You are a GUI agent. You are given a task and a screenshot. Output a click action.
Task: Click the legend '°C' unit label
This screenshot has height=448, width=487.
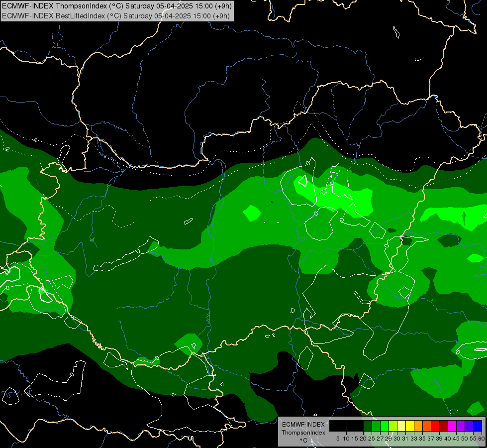[x=304, y=440]
